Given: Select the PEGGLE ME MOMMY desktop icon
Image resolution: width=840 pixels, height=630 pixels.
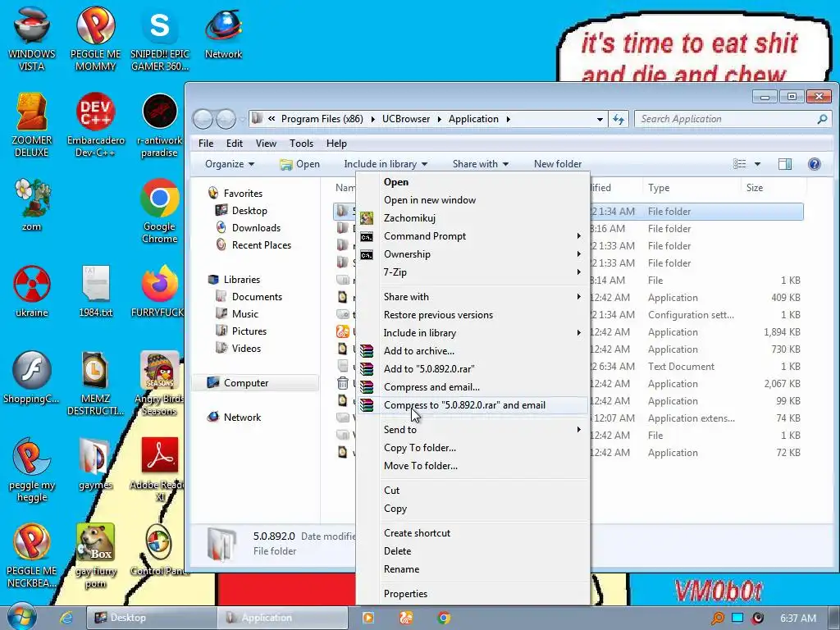Looking at the screenshot, I should (x=95, y=39).
